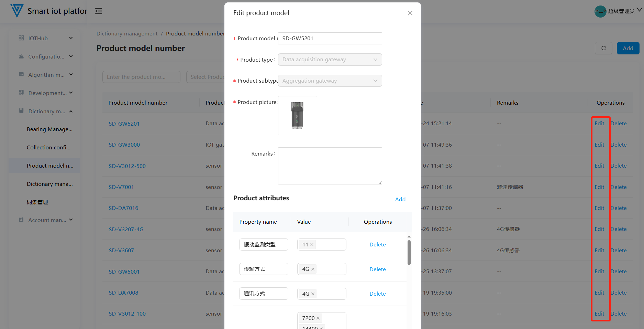Collapse the Dictionary management sidebar menu
644x329 pixels.
[x=46, y=111]
